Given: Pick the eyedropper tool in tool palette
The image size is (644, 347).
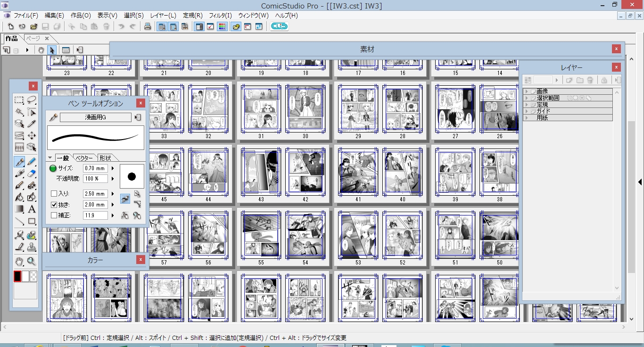Looking at the screenshot, I should [32, 124].
